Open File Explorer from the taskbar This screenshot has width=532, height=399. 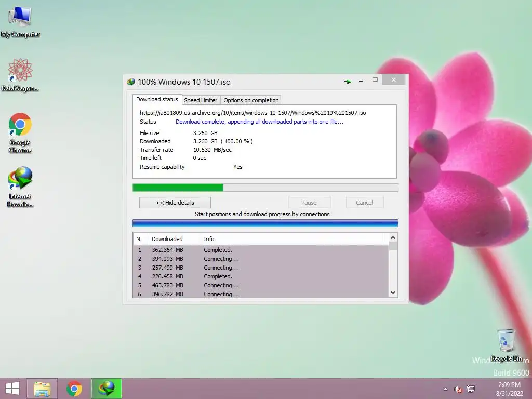click(x=42, y=389)
